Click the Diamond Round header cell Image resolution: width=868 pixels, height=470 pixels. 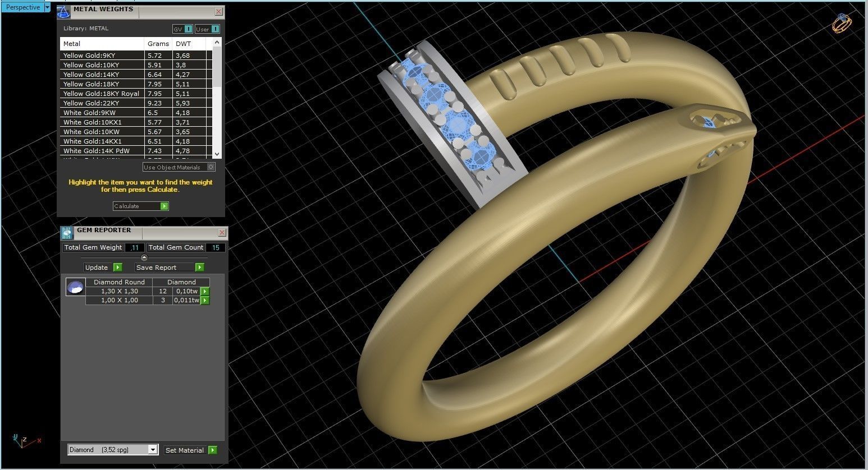click(x=119, y=282)
